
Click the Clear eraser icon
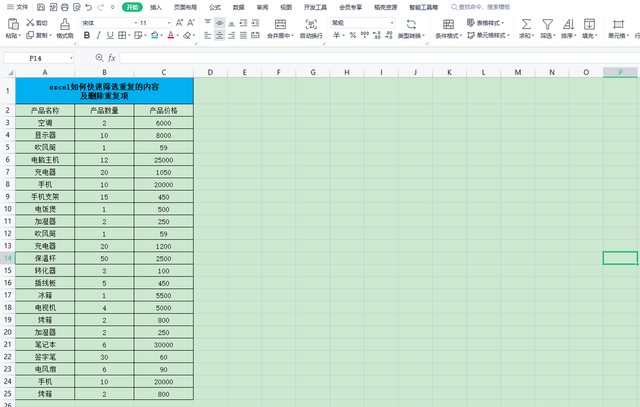pos(187,36)
